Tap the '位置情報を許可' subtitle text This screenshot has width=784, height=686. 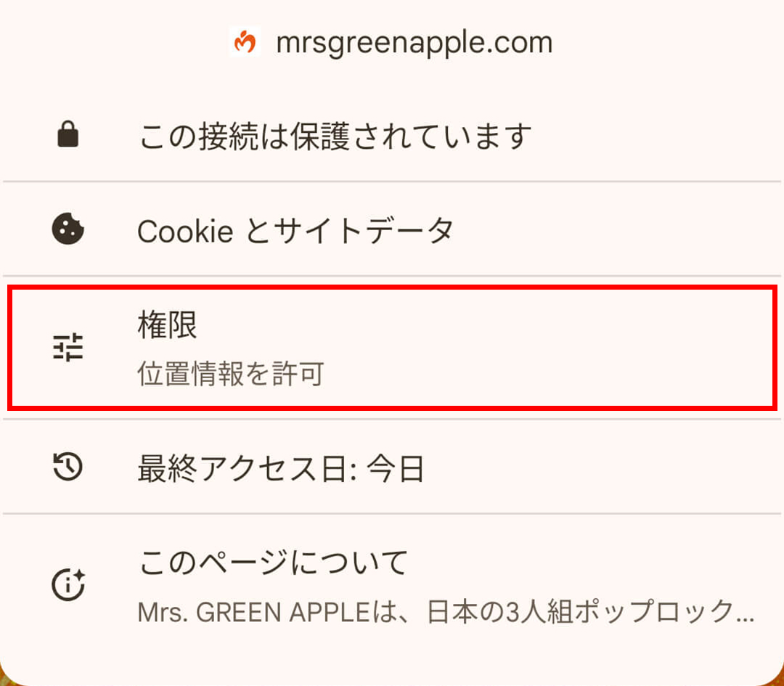[230, 375]
